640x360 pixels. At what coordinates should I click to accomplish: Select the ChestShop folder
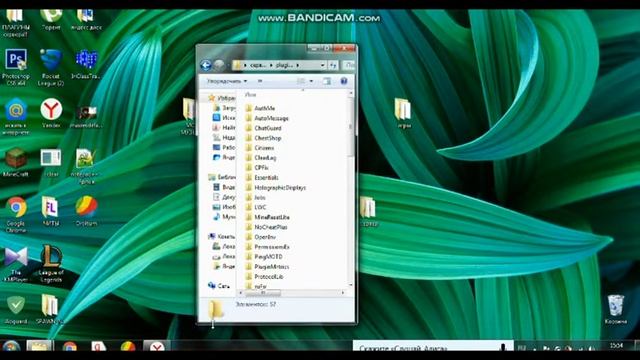(x=263, y=138)
